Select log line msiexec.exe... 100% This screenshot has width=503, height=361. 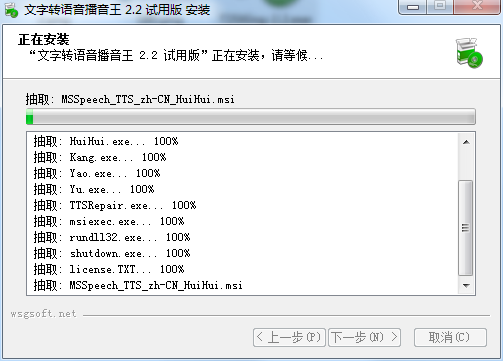(109, 221)
